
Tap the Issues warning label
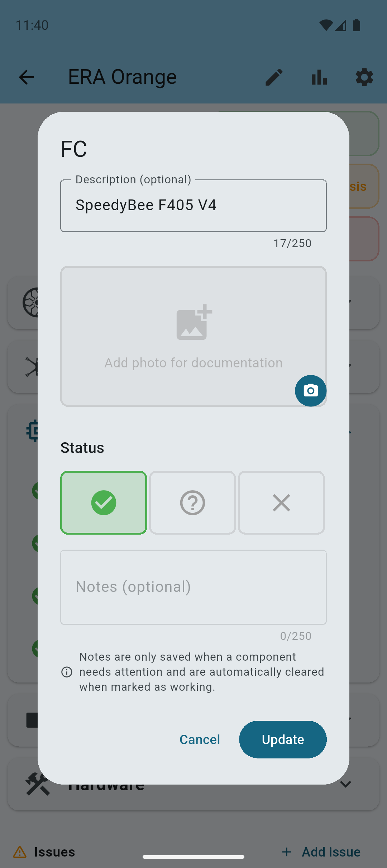tap(45, 852)
